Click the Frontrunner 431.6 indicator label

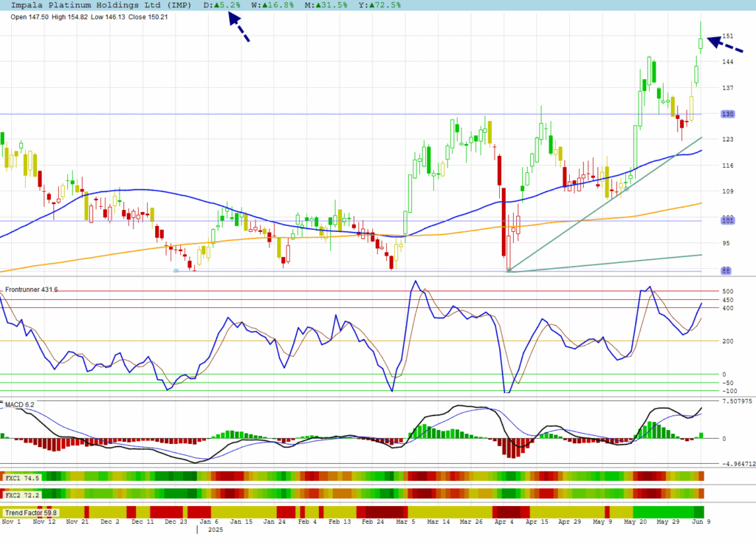(31, 290)
